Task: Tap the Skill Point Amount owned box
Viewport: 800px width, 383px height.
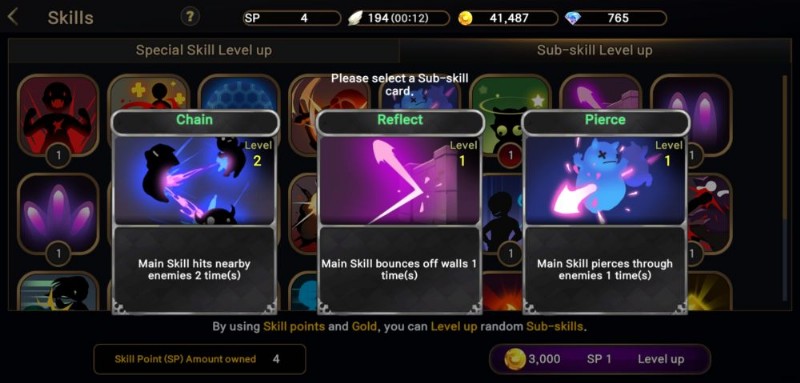Action: (x=199, y=359)
